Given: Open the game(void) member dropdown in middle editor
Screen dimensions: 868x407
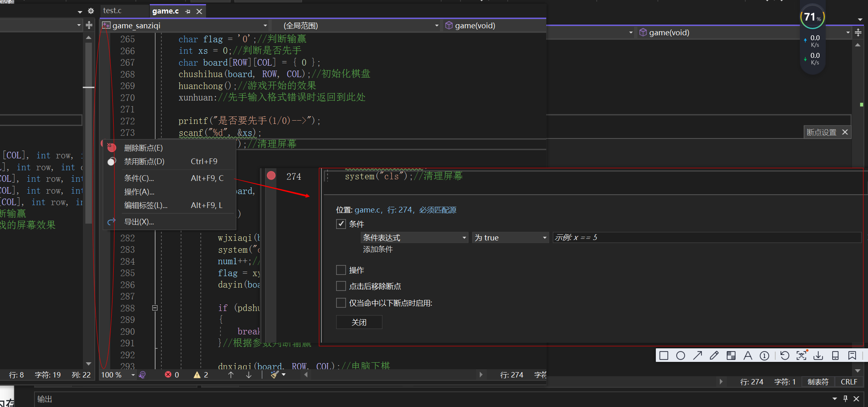Looking at the screenshot, I should click(x=494, y=25).
